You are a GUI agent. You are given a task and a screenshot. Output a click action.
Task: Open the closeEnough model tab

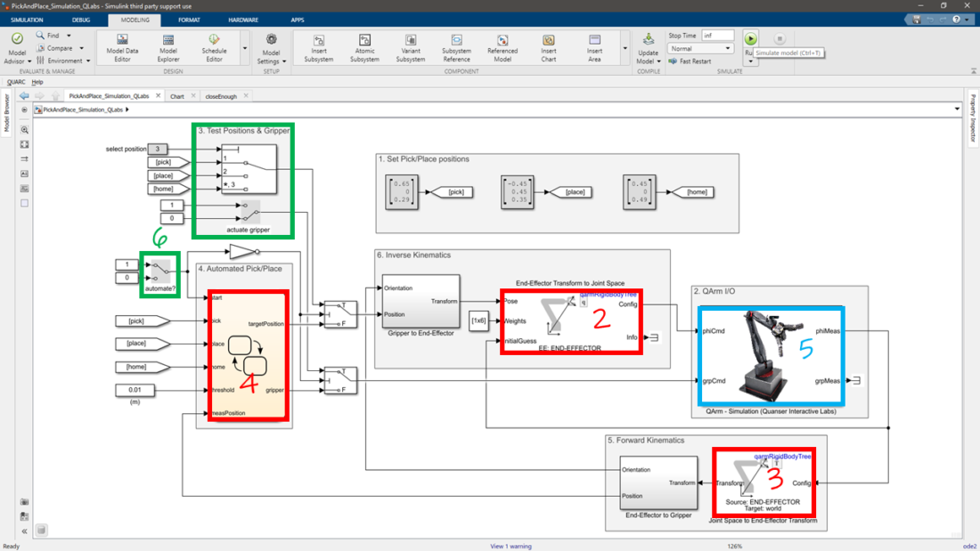pos(221,96)
